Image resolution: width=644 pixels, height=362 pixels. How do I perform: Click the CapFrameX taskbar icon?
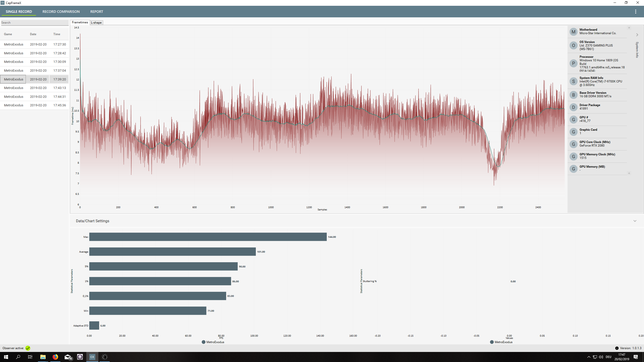point(92,357)
